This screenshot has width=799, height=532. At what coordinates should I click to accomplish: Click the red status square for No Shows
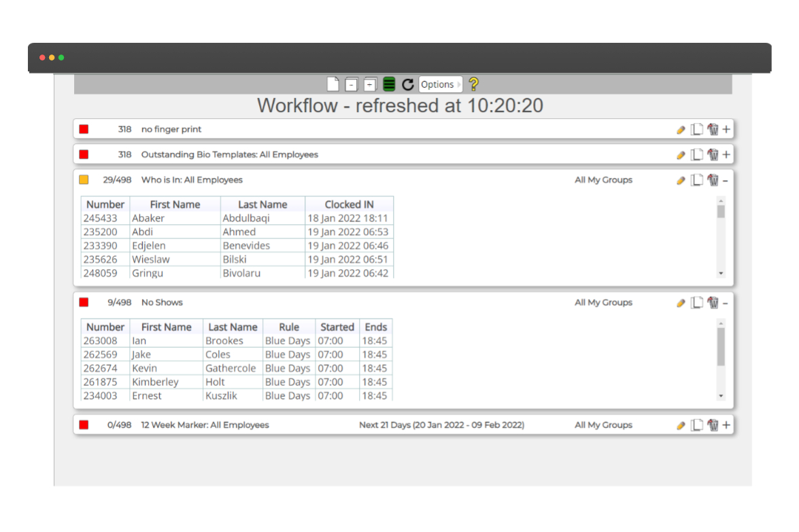84,302
